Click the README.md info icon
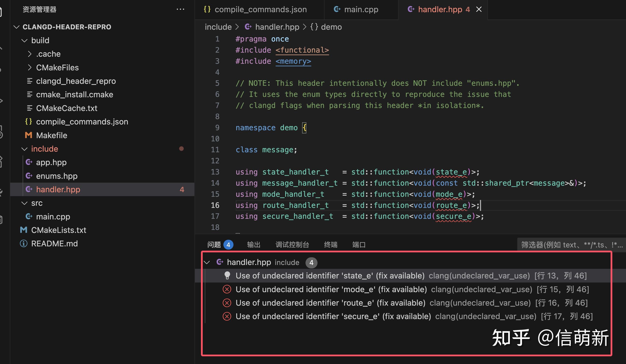 [24, 244]
